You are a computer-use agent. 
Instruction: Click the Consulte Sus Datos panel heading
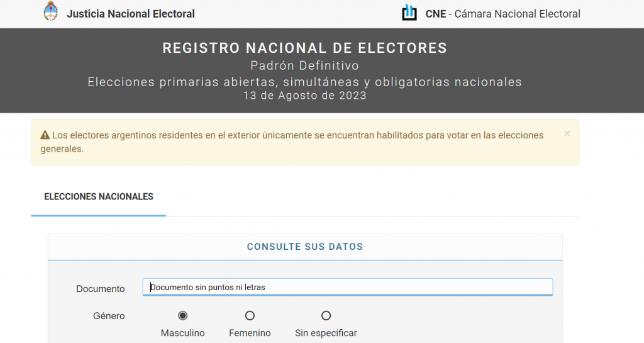[x=305, y=247]
